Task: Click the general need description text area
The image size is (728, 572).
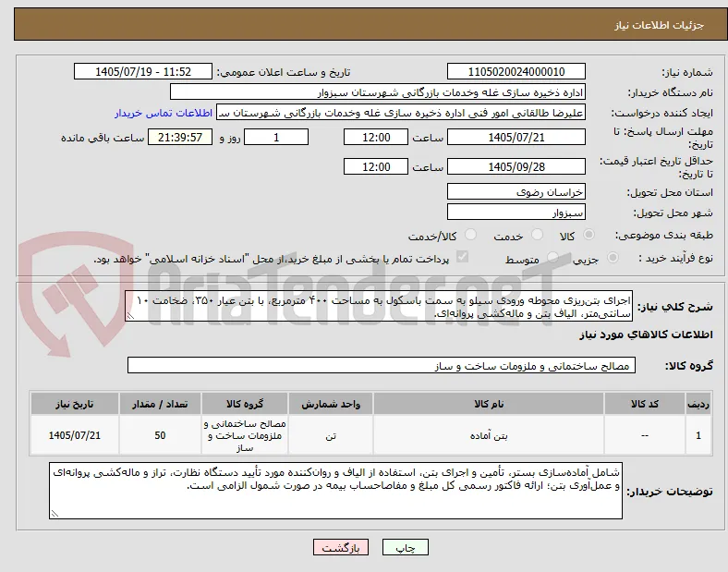Action: [x=379, y=307]
